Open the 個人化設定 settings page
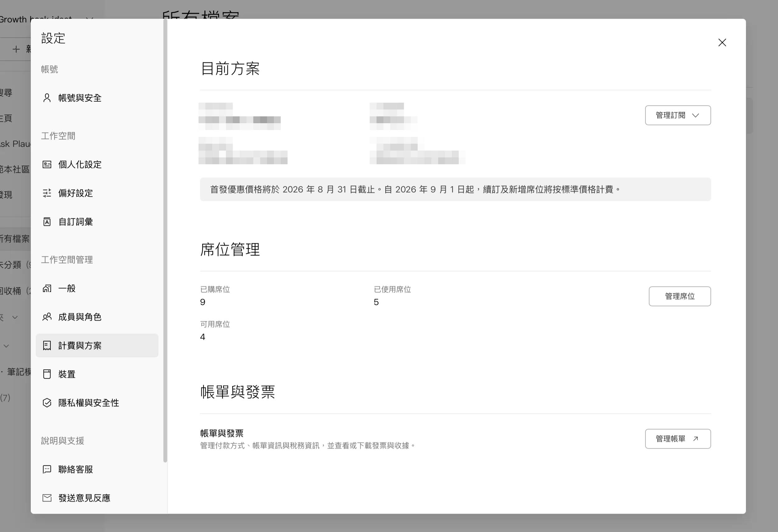Image resolution: width=778 pixels, height=532 pixels. (97, 164)
